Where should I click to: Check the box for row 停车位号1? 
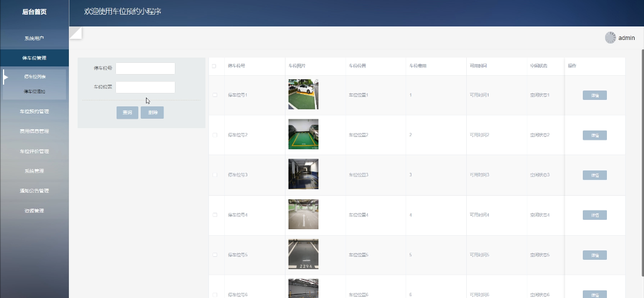(215, 95)
